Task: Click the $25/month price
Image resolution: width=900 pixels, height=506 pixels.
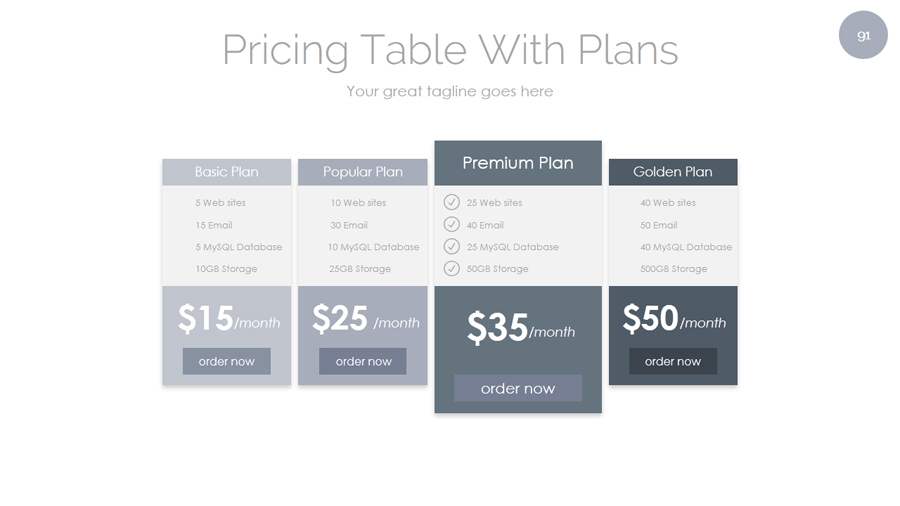Action: (x=365, y=319)
